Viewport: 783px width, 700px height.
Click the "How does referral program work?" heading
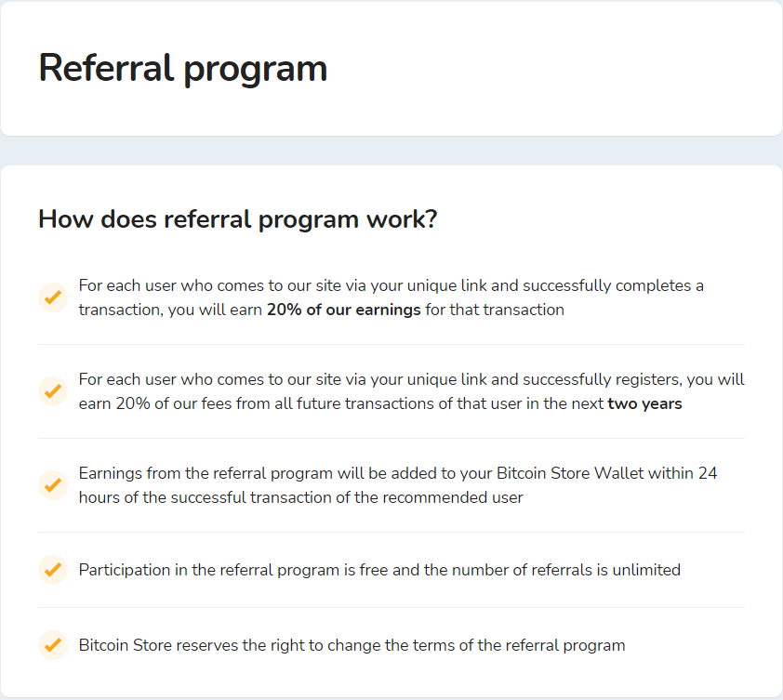point(237,220)
